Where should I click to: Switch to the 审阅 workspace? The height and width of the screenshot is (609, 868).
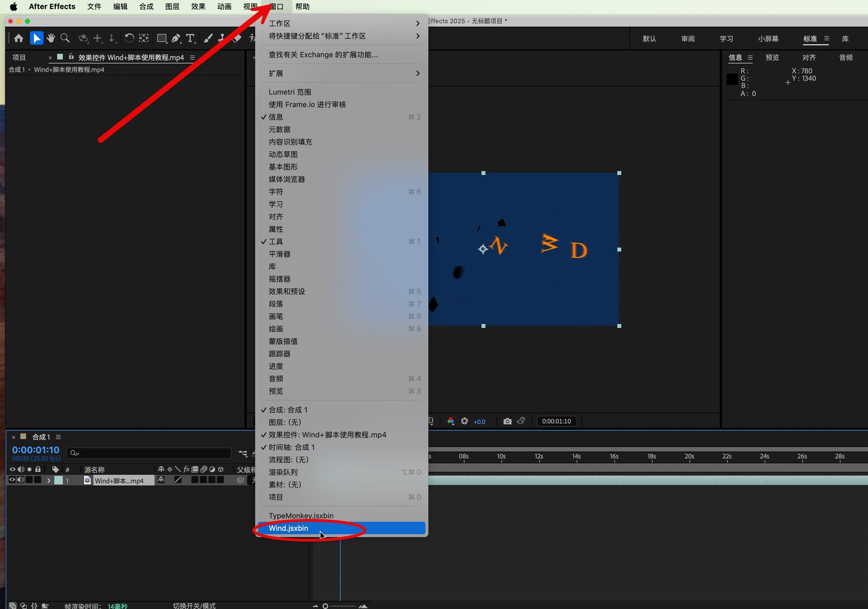click(688, 39)
